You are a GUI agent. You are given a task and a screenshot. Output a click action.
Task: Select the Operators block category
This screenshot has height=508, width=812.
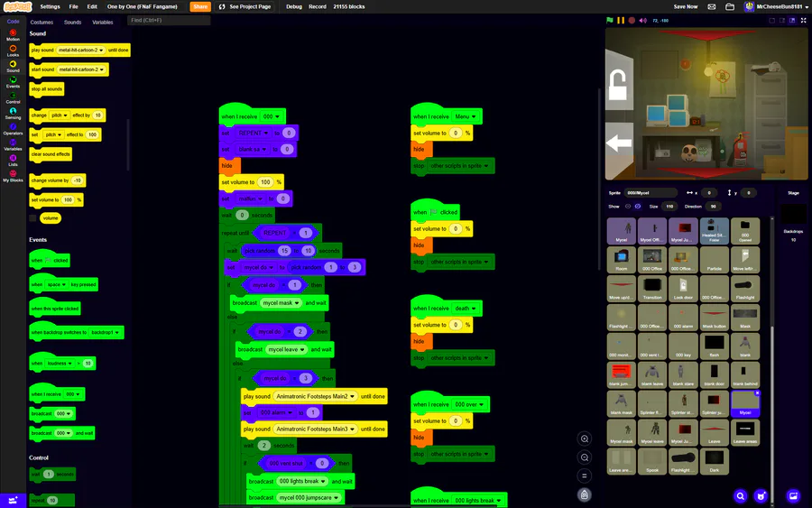pyautogui.click(x=13, y=129)
